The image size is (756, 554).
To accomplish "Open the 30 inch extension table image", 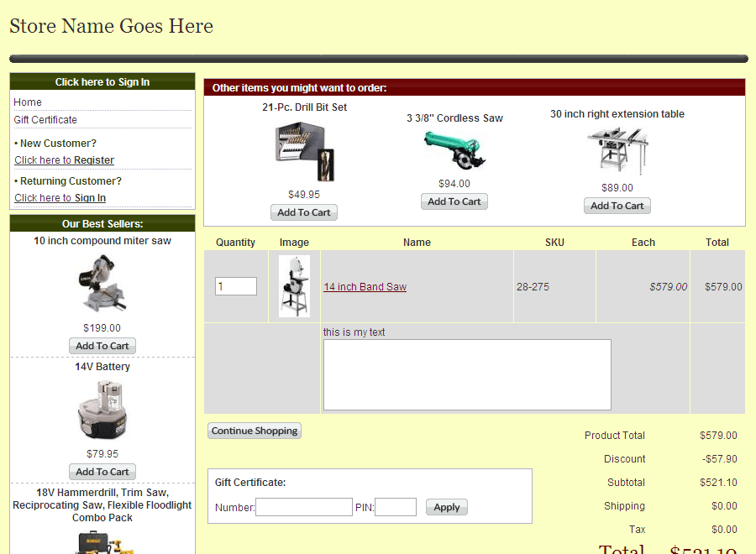I will coord(617,151).
